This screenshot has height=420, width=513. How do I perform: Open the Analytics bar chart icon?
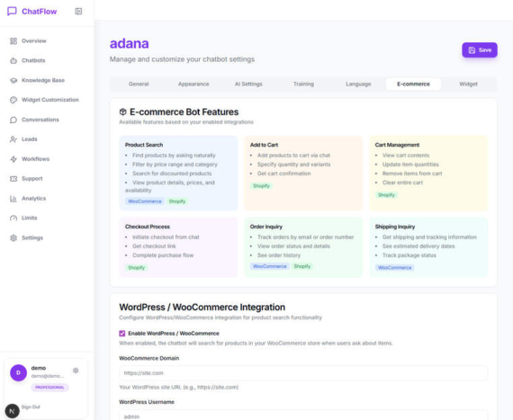click(13, 199)
